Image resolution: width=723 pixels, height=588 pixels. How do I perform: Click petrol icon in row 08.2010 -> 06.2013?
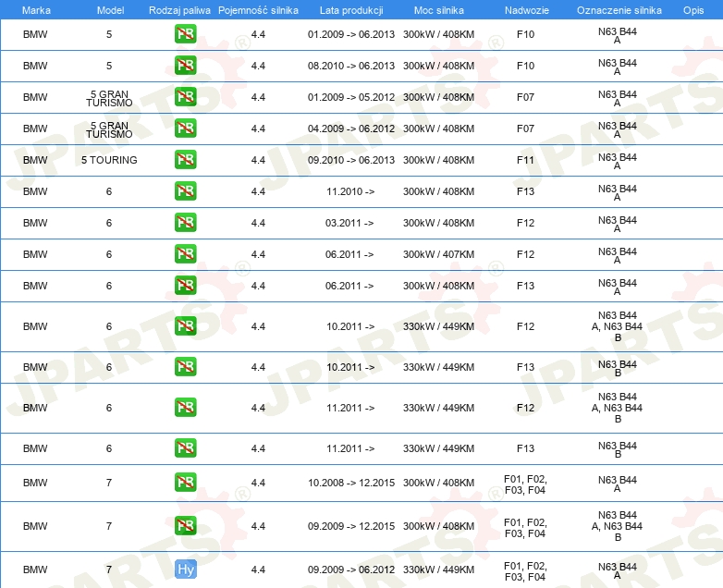pos(185,66)
